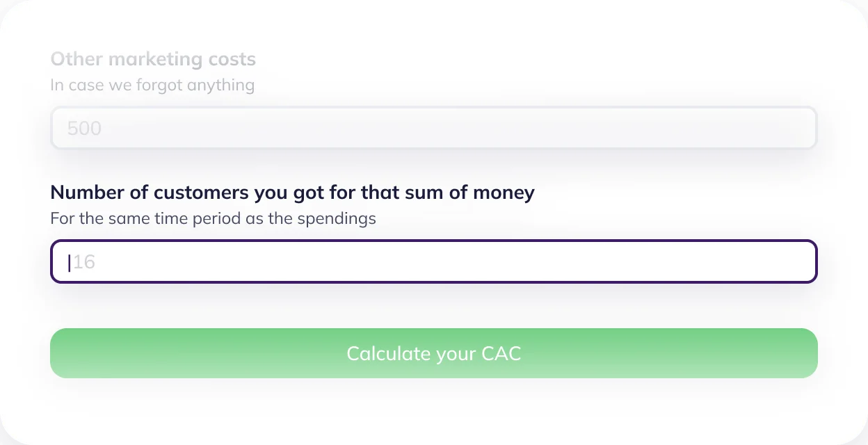
Task: Click the 'In case we forgot anything' hint text
Action: pyautogui.click(x=152, y=86)
